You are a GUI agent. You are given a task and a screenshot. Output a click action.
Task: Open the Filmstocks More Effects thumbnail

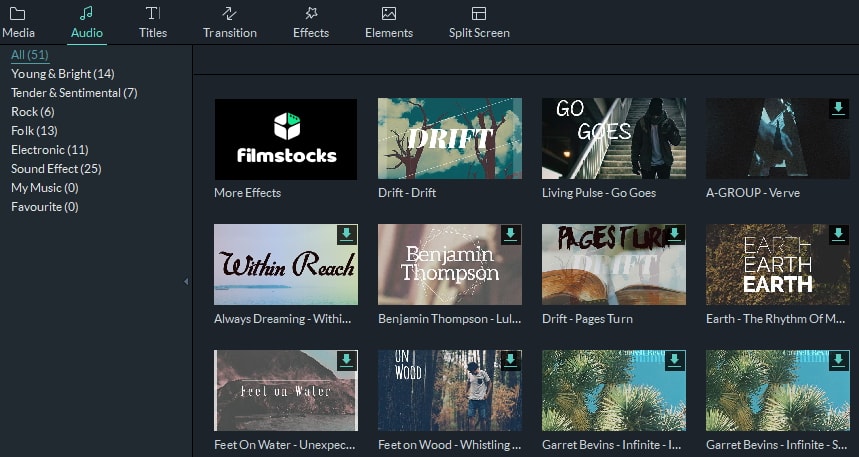(285, 139)
